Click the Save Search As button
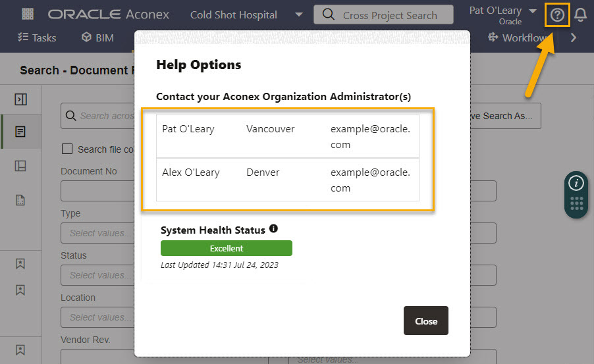This screenshot has height=364, width=594. click(x=505, y=116)
